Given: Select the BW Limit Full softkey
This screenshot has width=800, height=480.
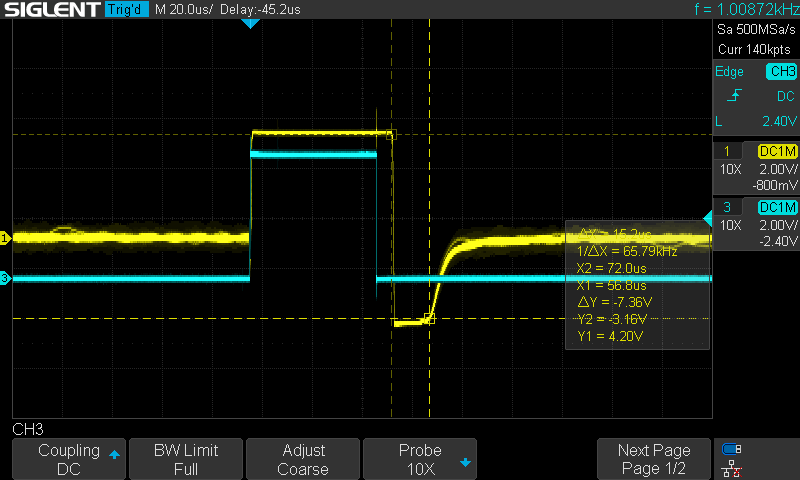Looking at the screenshot, I should 186,459.
